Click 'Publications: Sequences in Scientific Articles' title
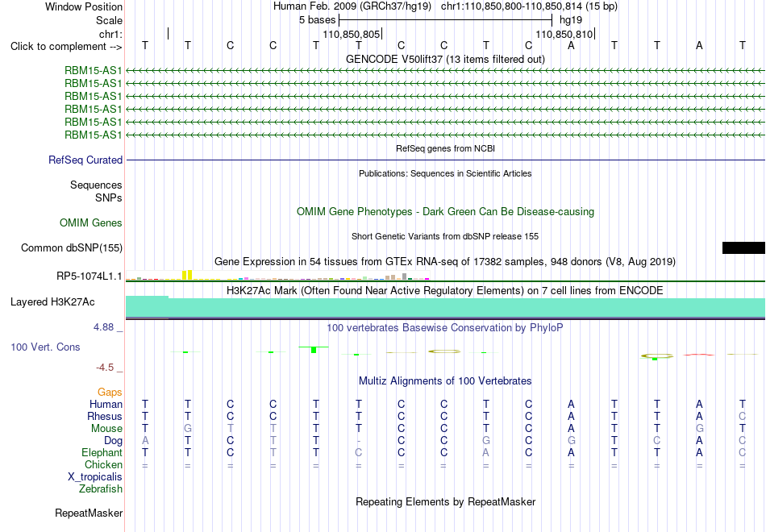Viewport: 766px width, 532px height. coord(445,173)
